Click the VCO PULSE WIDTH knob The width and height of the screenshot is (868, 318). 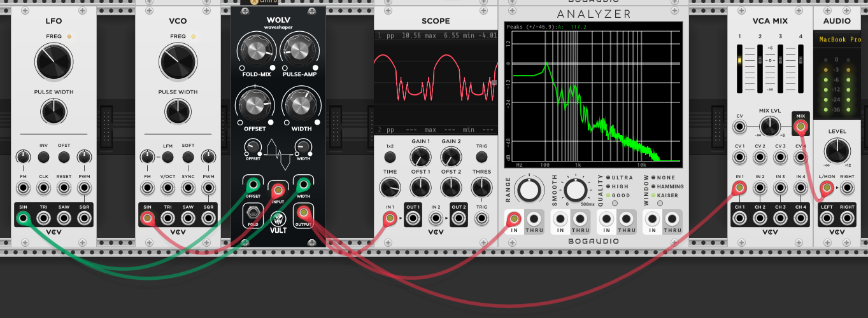coord(178,111)
